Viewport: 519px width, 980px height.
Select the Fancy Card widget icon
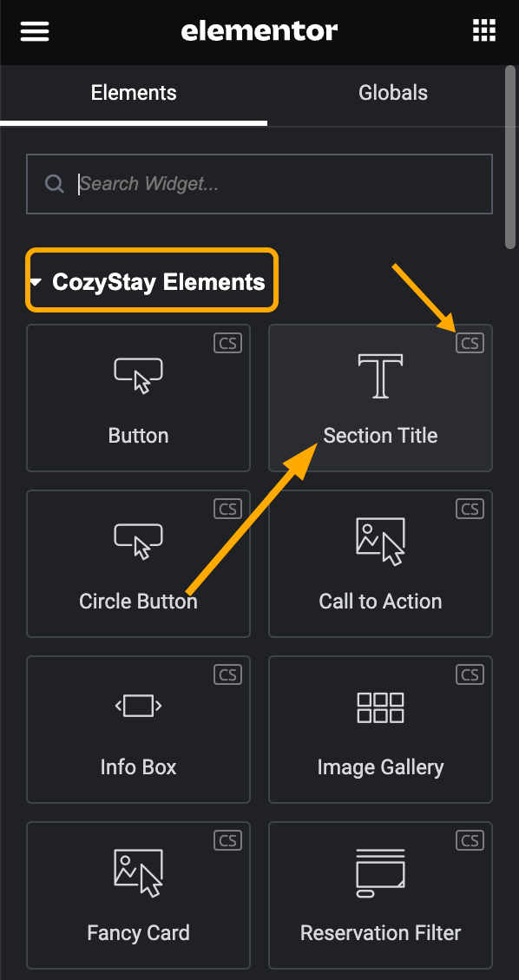click(x=137, y=872)
